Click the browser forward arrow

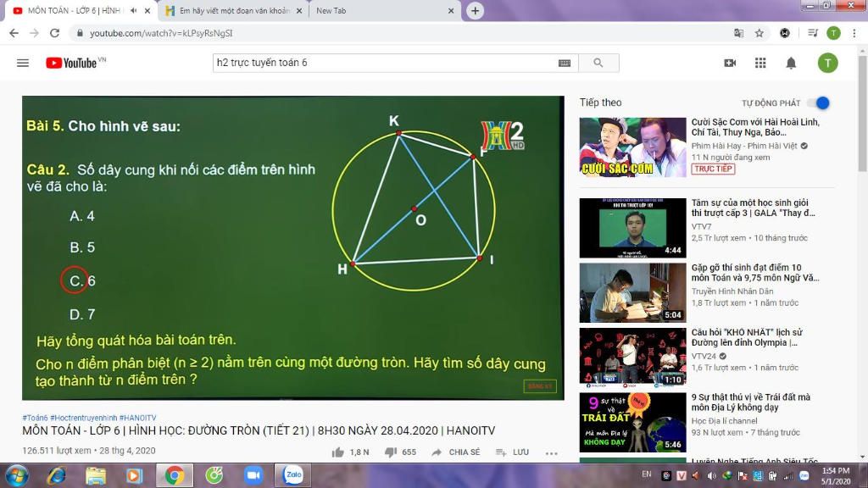pos(34,33)
